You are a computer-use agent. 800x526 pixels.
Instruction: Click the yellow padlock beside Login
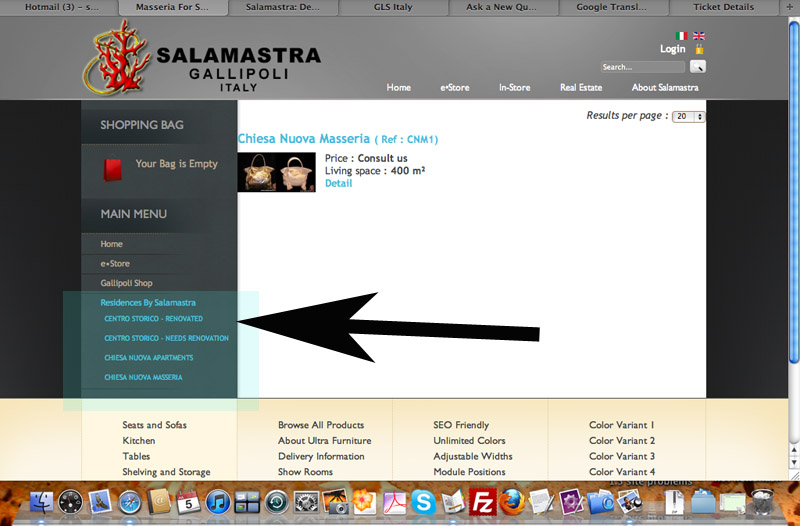[699, 49]
